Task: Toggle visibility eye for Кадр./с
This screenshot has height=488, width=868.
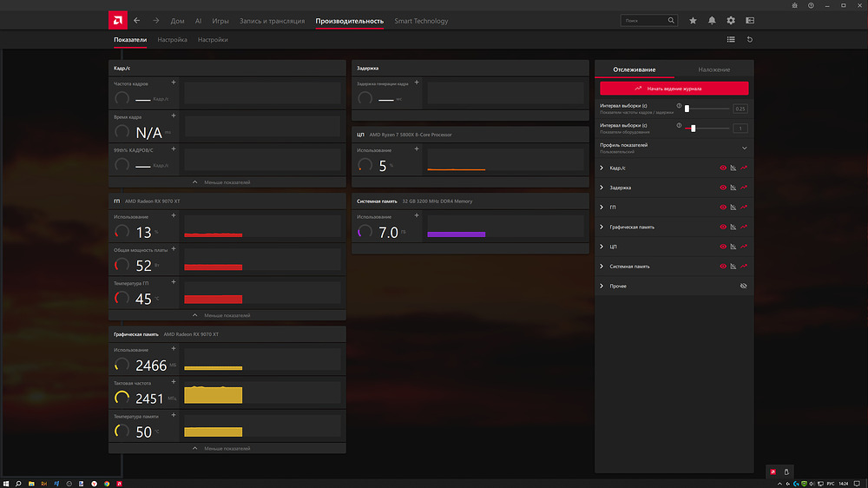Action: 723,168
